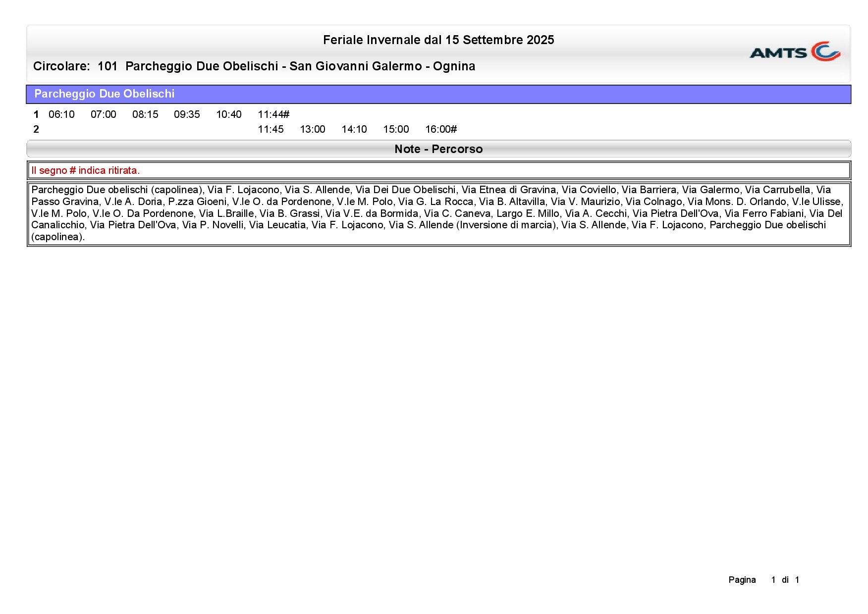Click the Note - Percorso heading
Screen dimensions: 868x614
pos(438,149)
